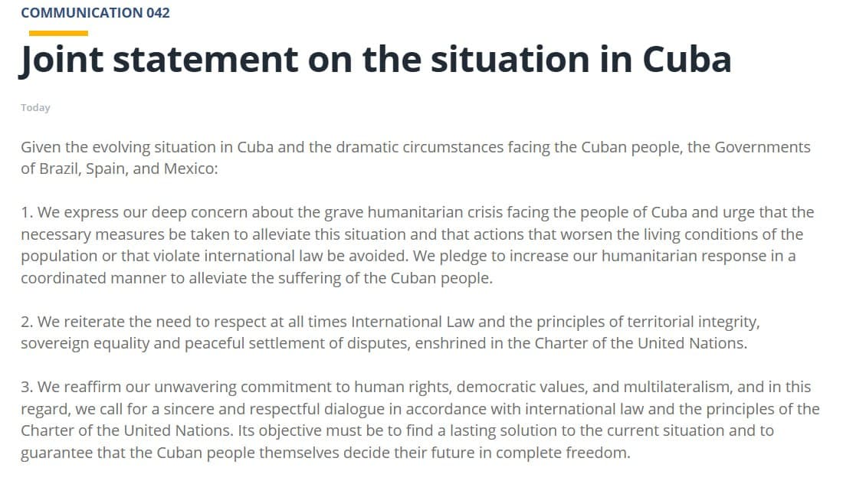Click the yellow accent bar above headline

(x=58, y=33)
